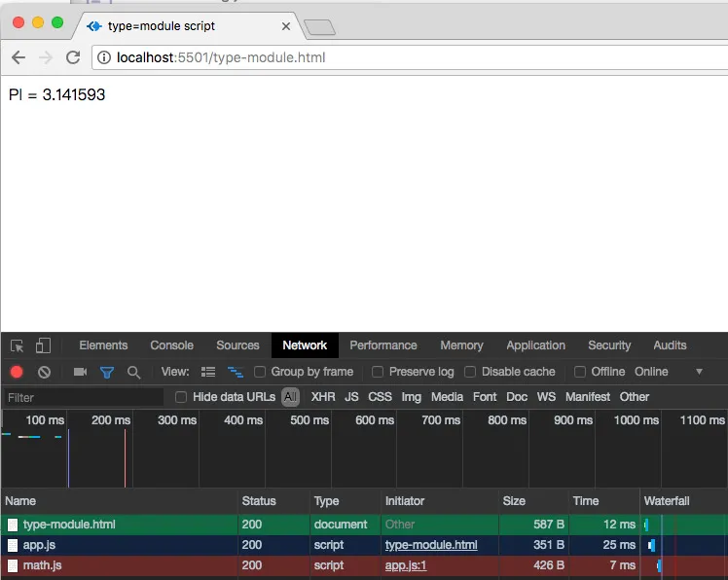The height and width of the screenshot is (580, 728).
Task: Reload the page in browser
Action: (73, 57)
